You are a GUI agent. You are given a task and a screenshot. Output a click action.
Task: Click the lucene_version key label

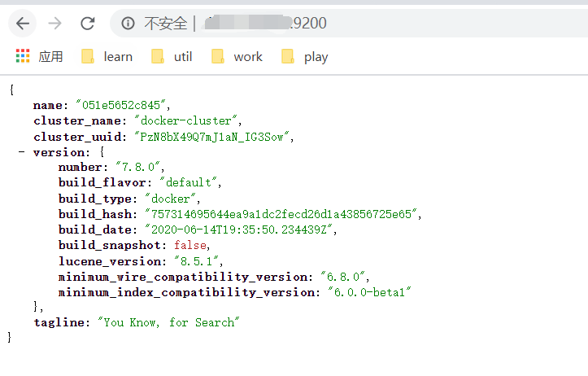[112, 261]
